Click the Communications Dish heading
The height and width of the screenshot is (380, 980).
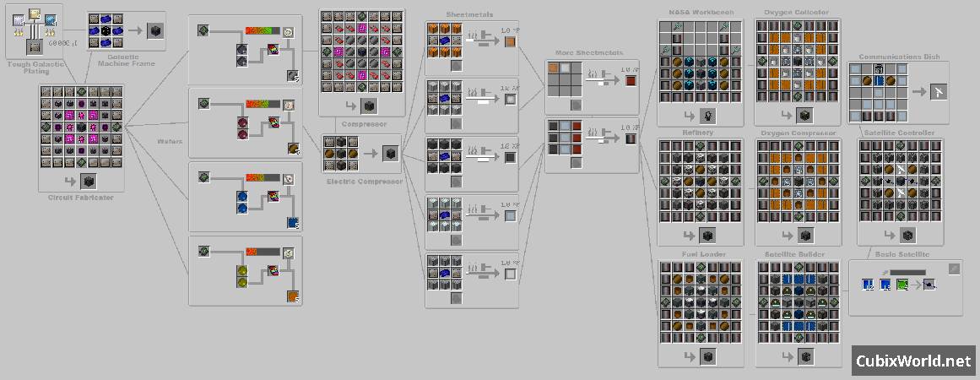(897, 57)
